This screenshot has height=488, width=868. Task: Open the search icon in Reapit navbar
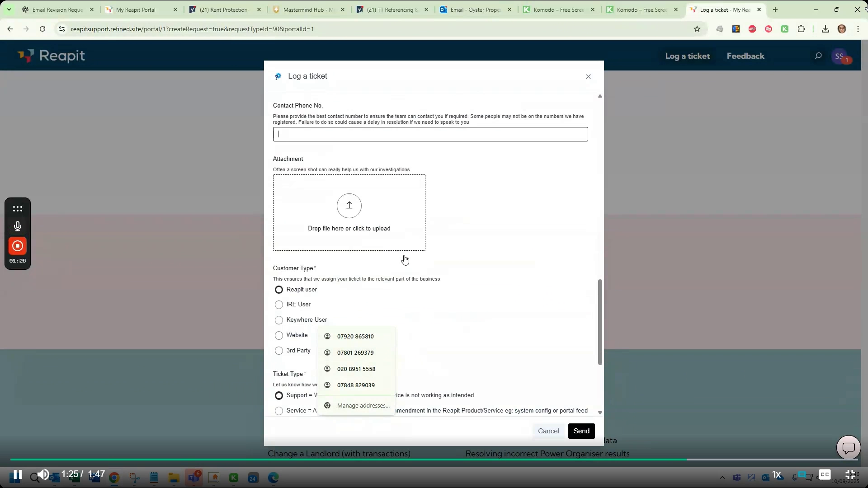818,56
